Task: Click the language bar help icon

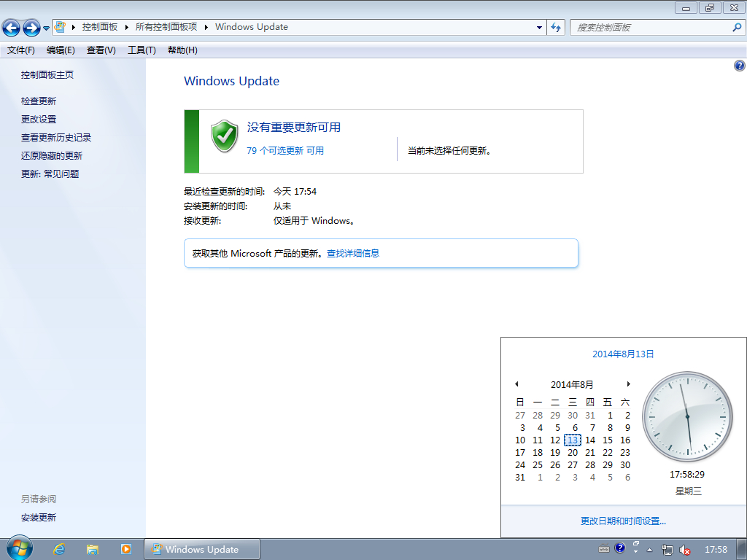Action: (619, 548)
